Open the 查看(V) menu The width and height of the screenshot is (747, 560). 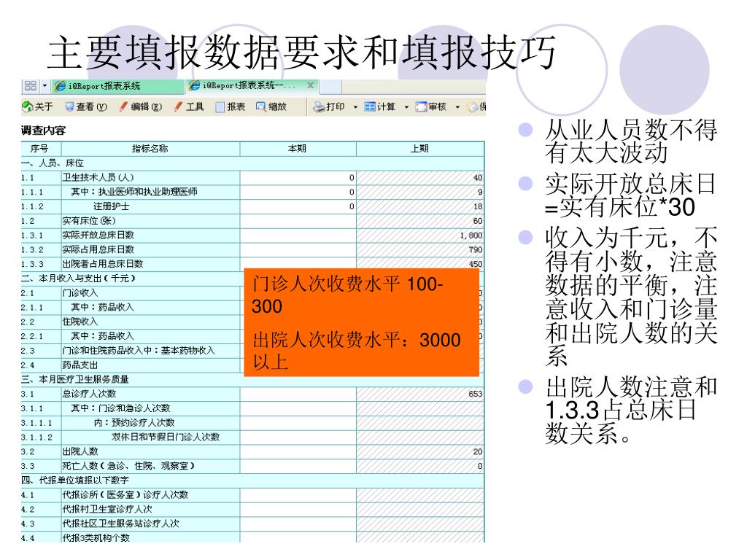pyautogui.click(x=86, y=106)
